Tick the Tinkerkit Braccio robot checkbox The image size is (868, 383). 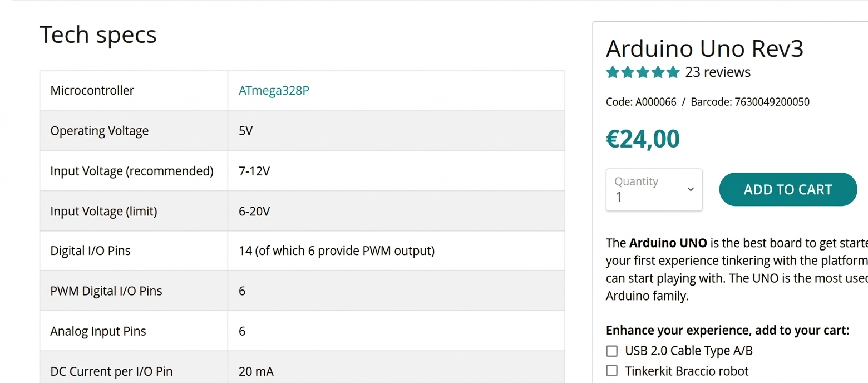612,371
